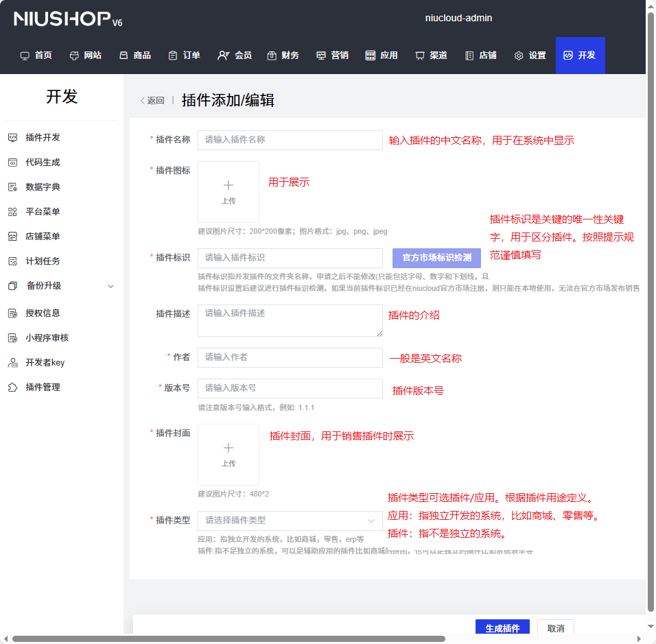Upload a plugin icon image (插件图标)
Image resolution: width=656 pixels, height=644 pixels.
click(x=229, y=192)
